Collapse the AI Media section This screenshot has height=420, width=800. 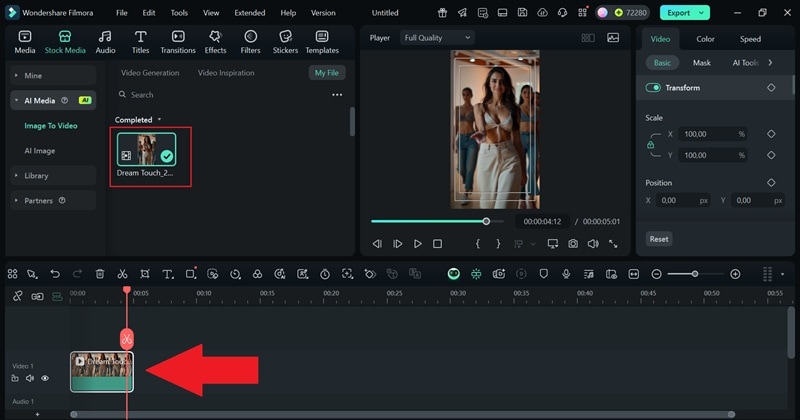point(53,101)
